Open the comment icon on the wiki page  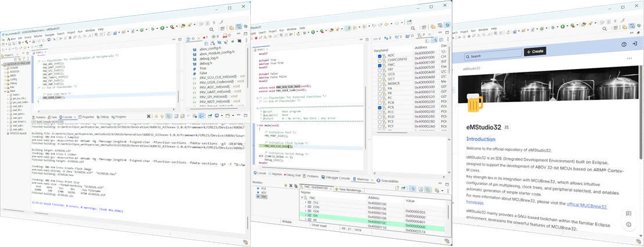628,214
